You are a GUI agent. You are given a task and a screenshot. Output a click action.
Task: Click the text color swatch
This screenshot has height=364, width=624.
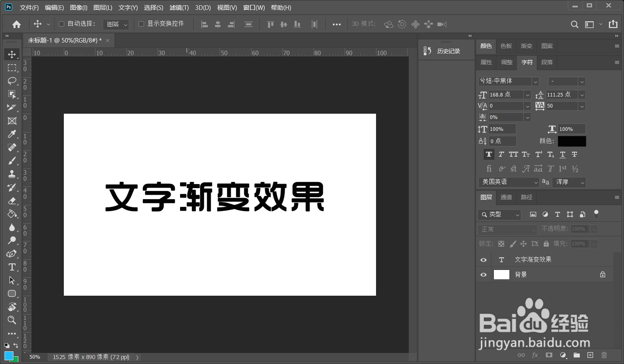pyautogui.click(x=572, y=141)
